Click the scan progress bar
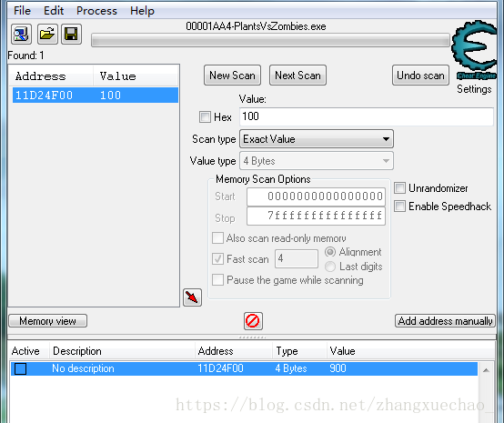The width and height of the screenshot is (504, 423). tap(270, 41)
